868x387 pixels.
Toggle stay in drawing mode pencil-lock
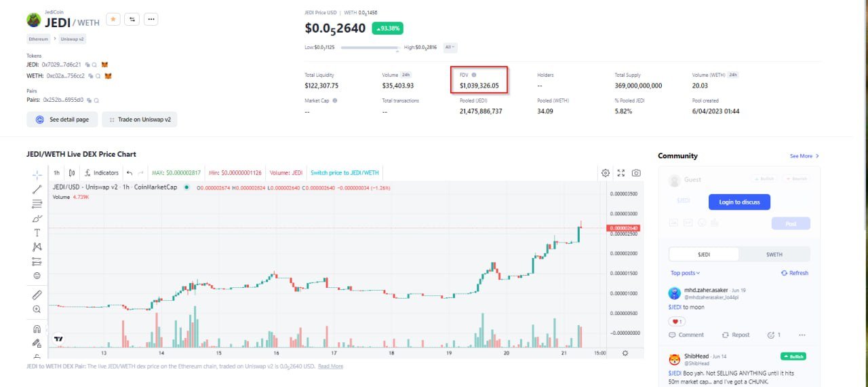[x=37, y=343]
